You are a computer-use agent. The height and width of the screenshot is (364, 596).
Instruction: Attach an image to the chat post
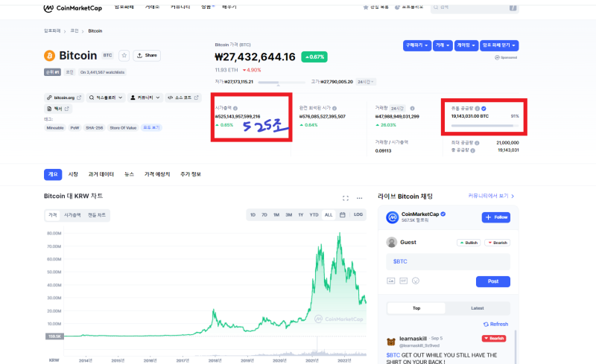(x=390, y=281)
